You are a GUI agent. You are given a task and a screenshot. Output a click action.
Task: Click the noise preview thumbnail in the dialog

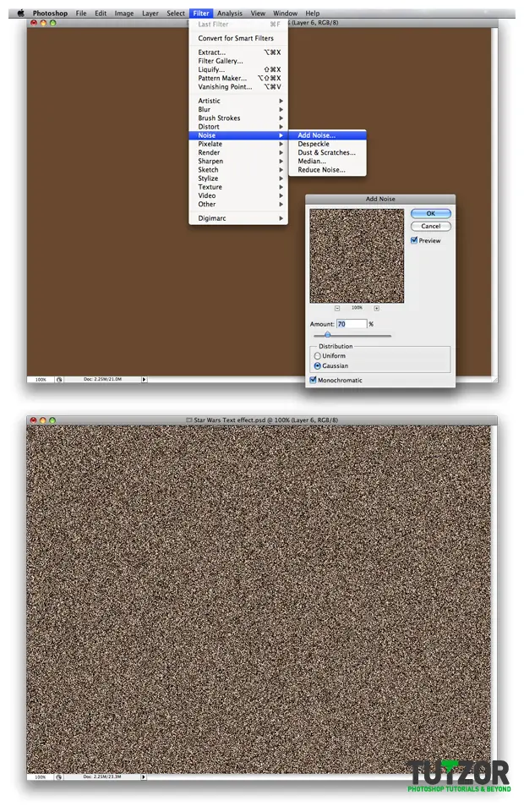357,255
